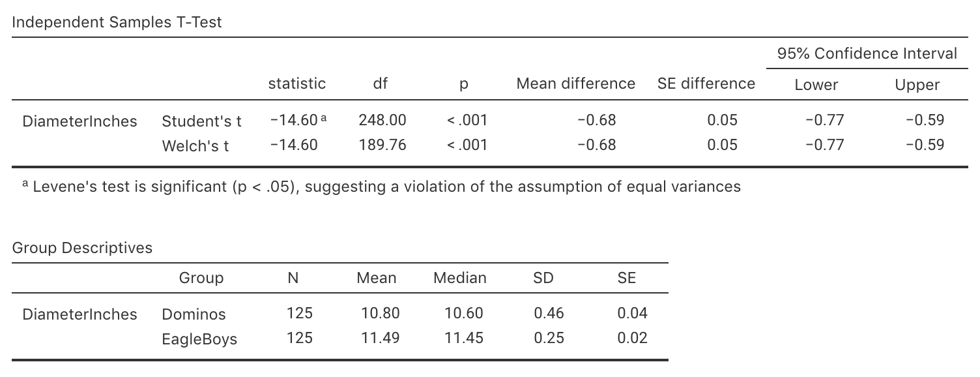
Task: Select the 248.00 degrees of freedom value
Action: tap(382, 120)
